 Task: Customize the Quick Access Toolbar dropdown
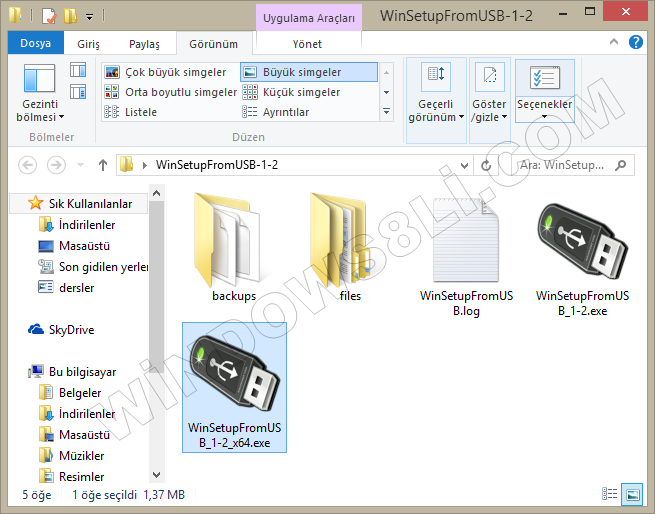pyautogui.click(x=89, y=17)
